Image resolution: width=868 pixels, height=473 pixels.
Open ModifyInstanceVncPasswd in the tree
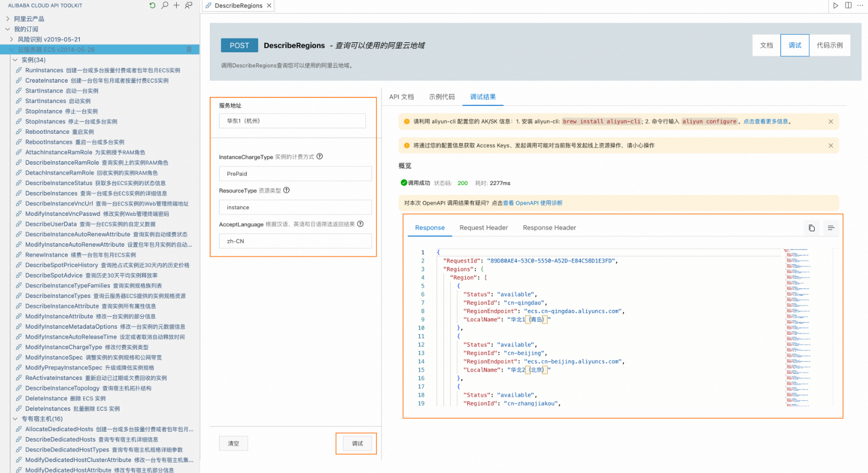[x=97, y=214]
